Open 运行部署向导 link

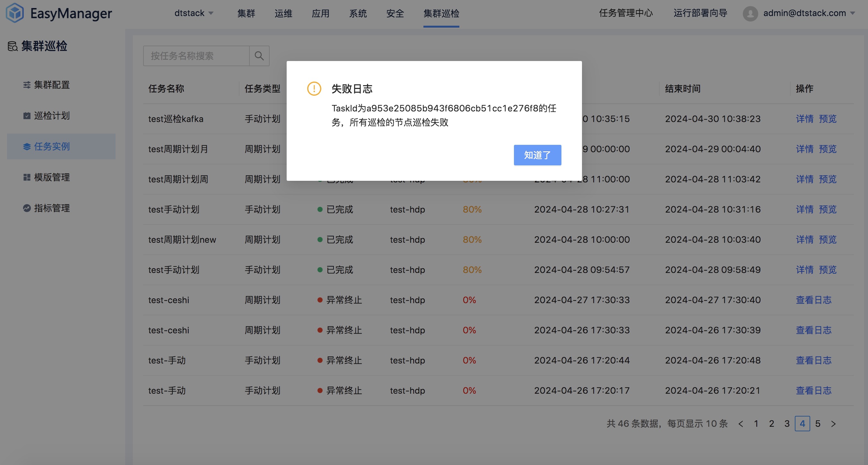point(700,13)
